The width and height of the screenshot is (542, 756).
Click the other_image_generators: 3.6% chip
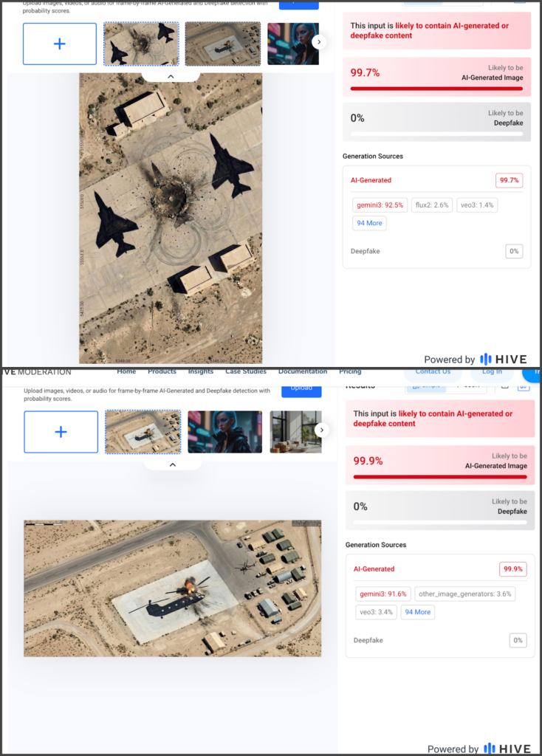pos(464,594)
